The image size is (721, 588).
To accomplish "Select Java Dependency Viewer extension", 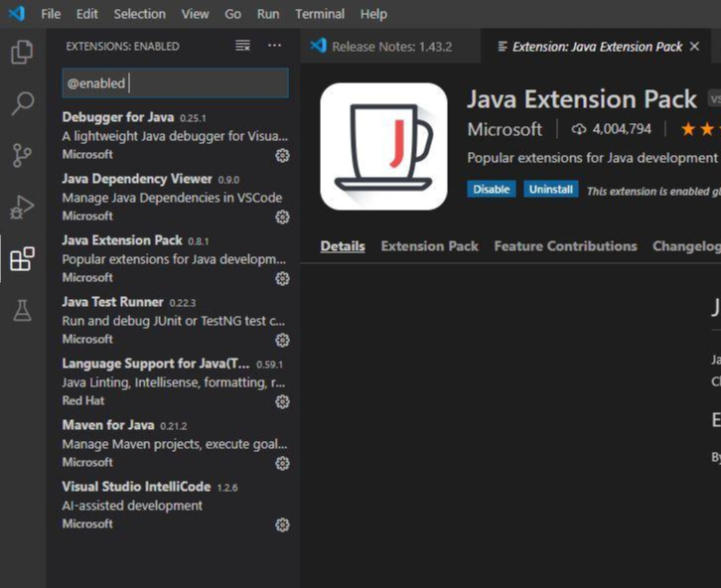I will tap(175, 198).
